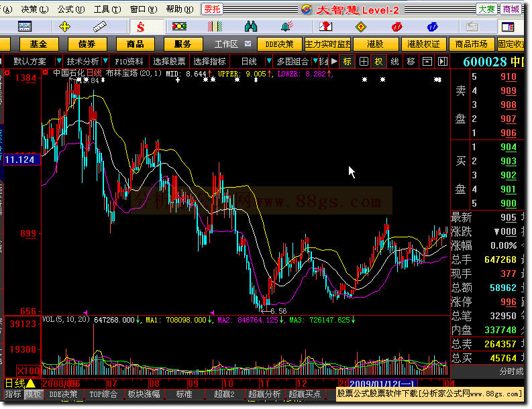The image size is (532, 409).
Task: Expand the 默认方案 dropdown arrow
Action: pos(59,62)
